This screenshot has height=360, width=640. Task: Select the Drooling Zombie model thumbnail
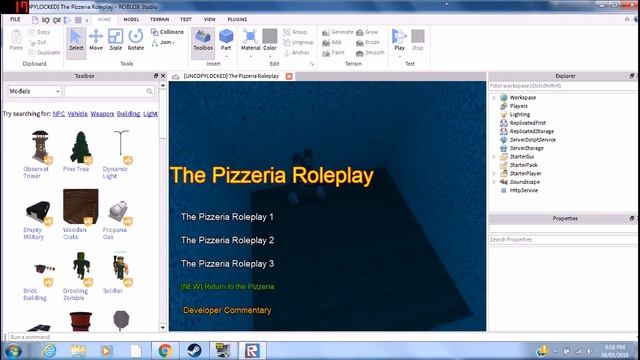81,268
